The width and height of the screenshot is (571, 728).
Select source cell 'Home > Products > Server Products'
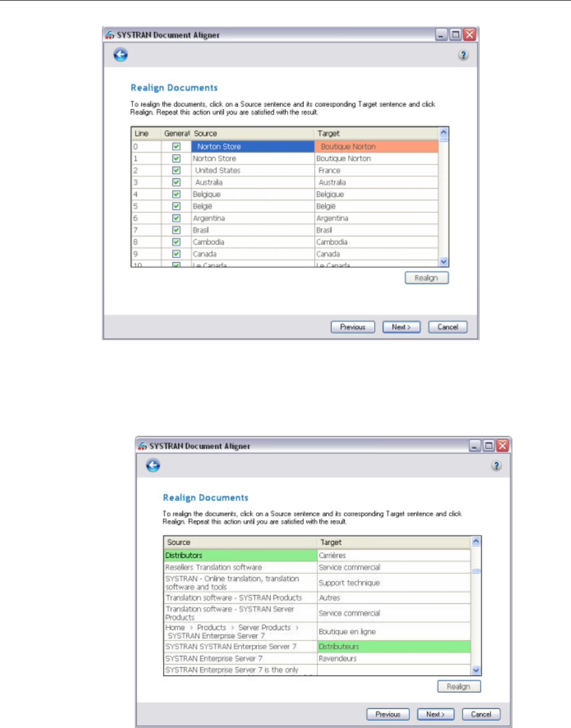(x=241, y=632)
